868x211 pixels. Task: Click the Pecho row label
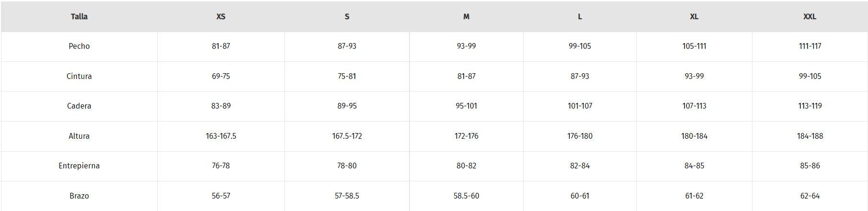coord(79,46)
